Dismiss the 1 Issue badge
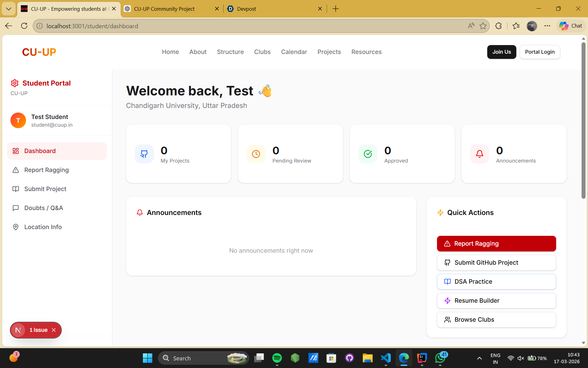The image size is (588, 368). 54,330
